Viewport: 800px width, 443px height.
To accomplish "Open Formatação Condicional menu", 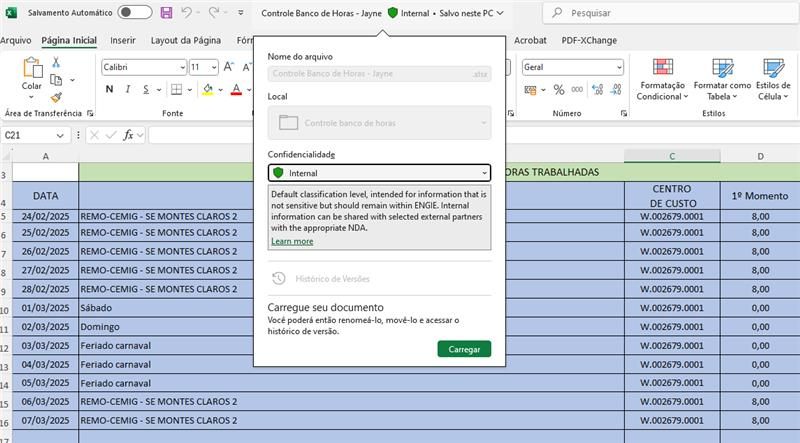I will [662, 79].
